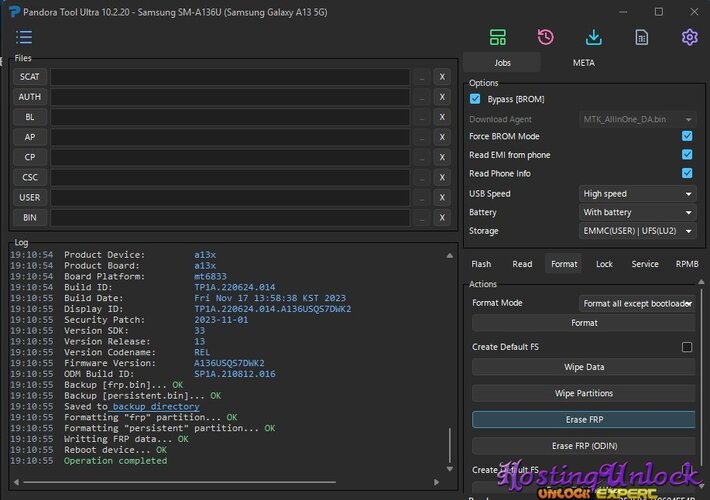The width and height of the screenshot is (710, 500).
Task: Browse for SCAT file with ellipsis button
Action: (422, 77)
